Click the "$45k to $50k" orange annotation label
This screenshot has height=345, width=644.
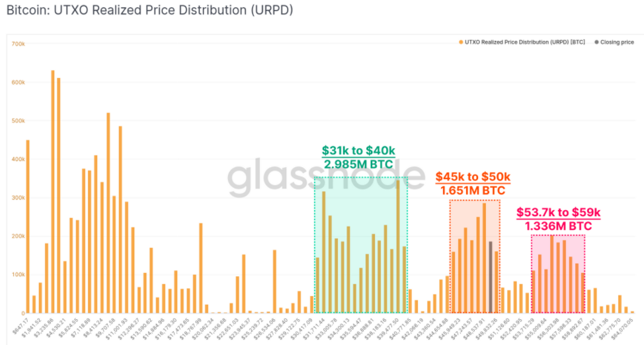coord(473,177)
